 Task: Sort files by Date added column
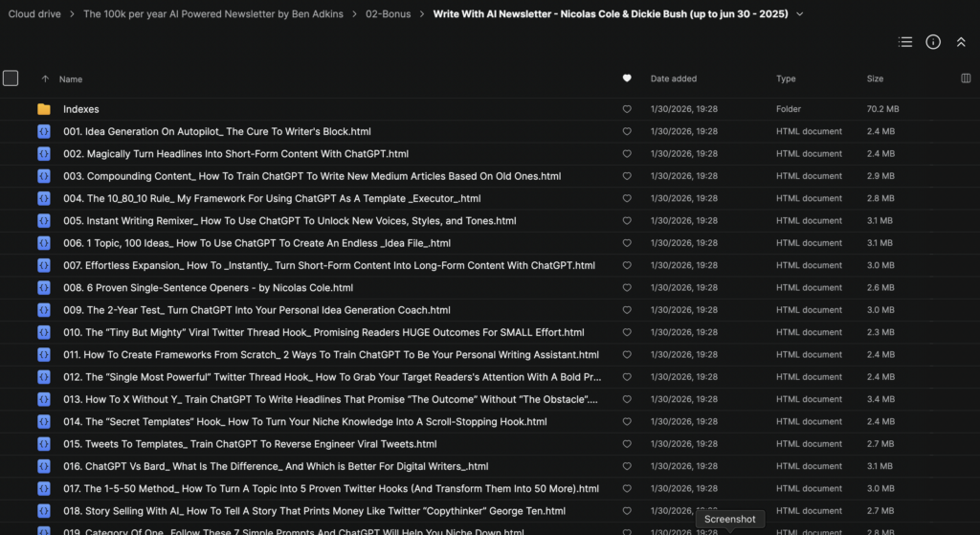674,78
